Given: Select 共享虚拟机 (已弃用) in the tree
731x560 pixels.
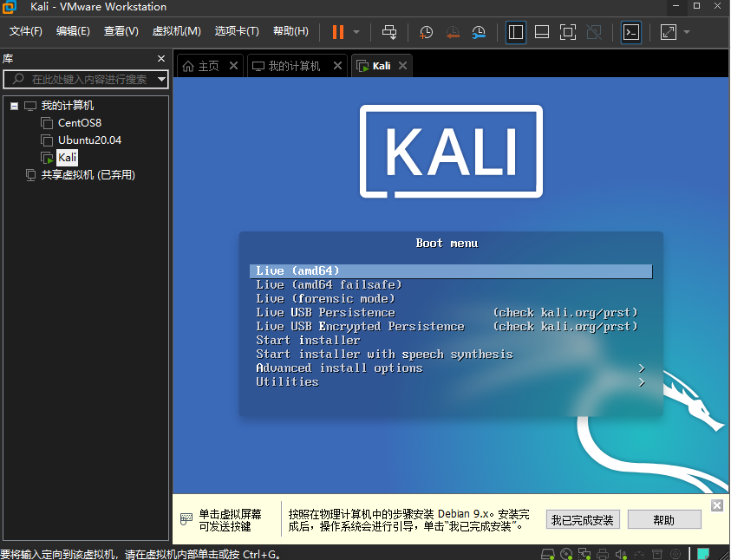Looking at the screenshot, I should (x=88, y=175).
